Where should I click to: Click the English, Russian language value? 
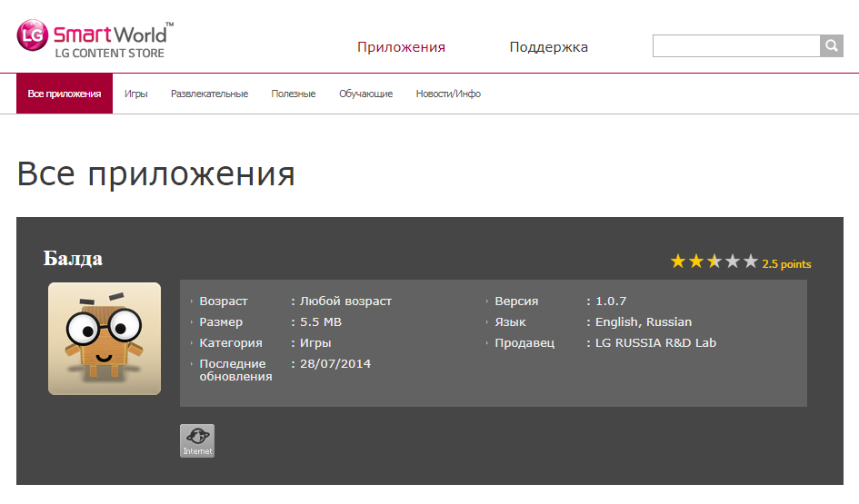[644, 321]
